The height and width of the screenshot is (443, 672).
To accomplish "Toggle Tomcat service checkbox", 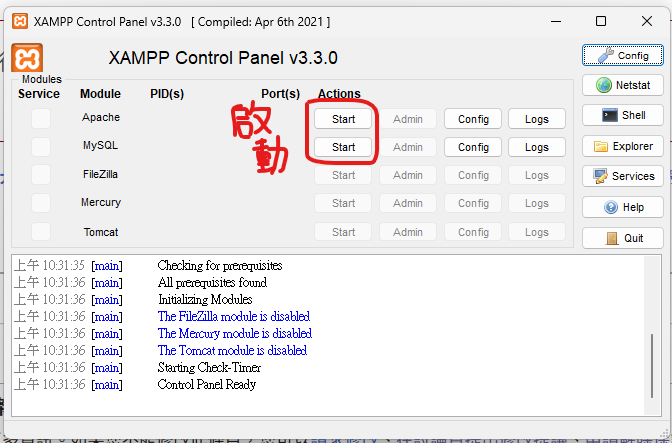I will [41, 232].
